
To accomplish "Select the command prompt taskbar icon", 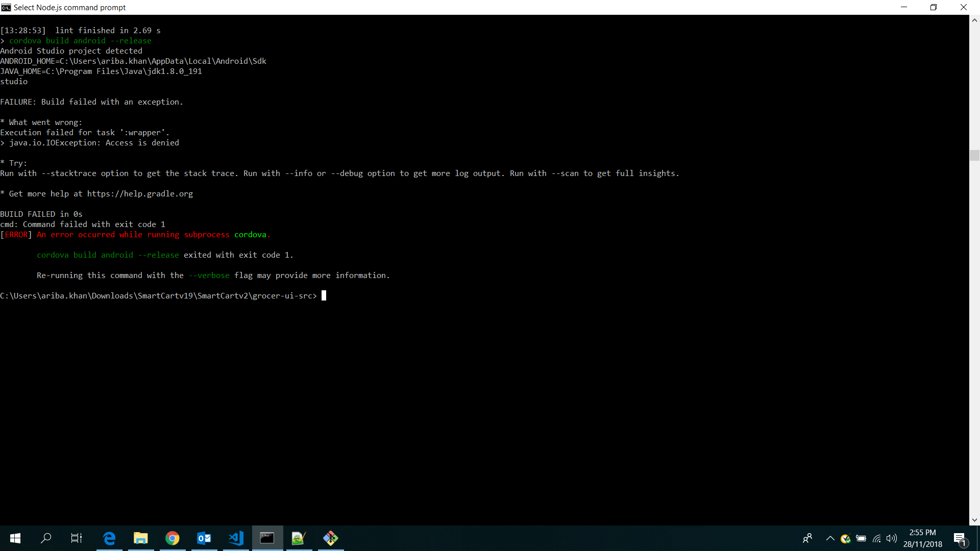I will (x=267, y=538).
